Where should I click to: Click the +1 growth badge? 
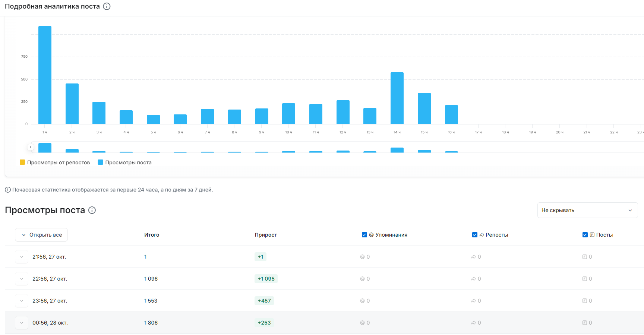point(261,257)
